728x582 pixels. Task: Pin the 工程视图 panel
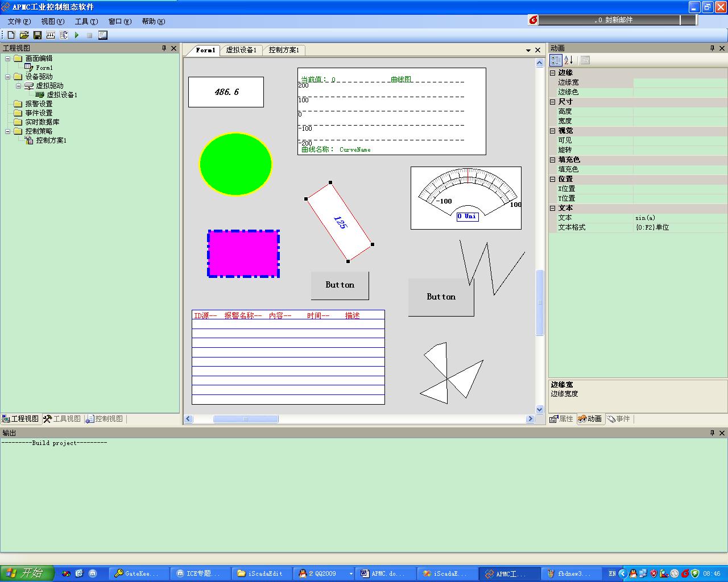click(164, 48)
